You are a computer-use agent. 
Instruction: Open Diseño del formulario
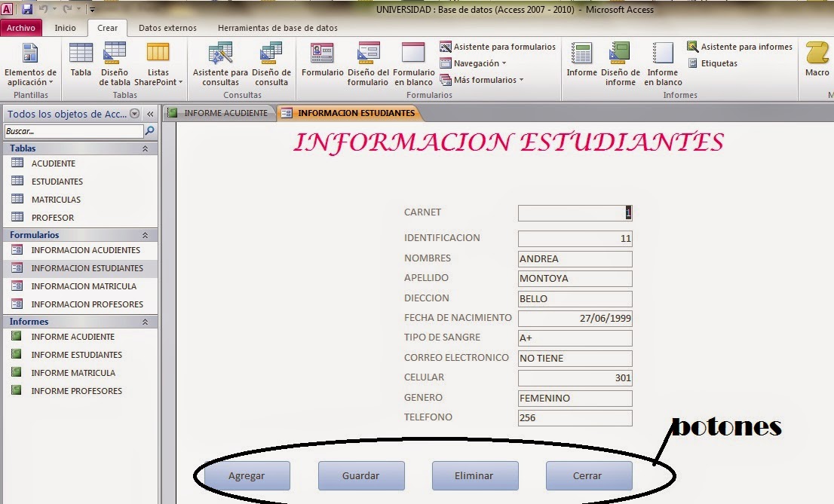(x=367, y=64)
